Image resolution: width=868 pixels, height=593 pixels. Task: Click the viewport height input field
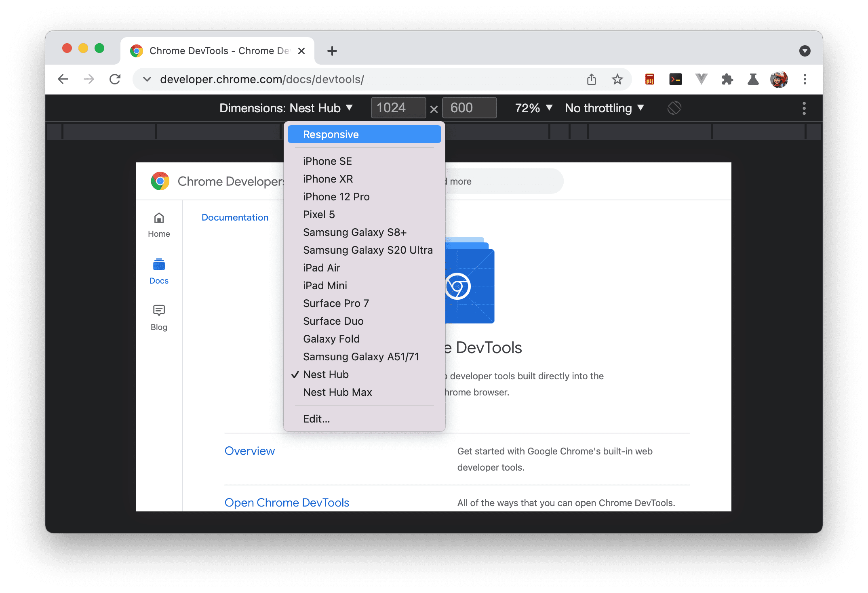(x=470, y=108)
